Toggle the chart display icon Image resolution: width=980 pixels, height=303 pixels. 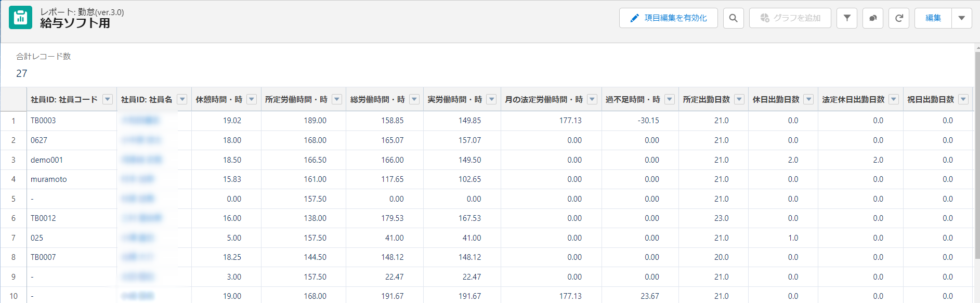pyautogui.click(x=872, y=18)
